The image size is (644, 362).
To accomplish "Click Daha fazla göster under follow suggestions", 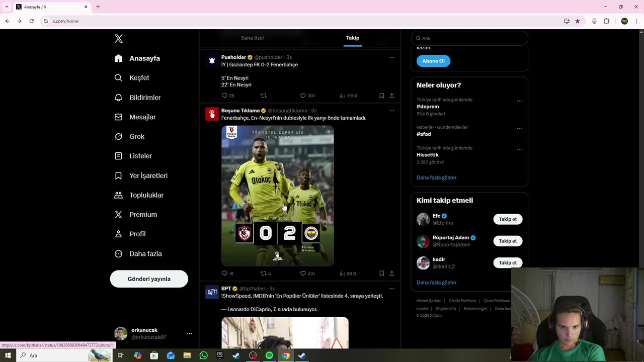I will (x=436, y=283).
